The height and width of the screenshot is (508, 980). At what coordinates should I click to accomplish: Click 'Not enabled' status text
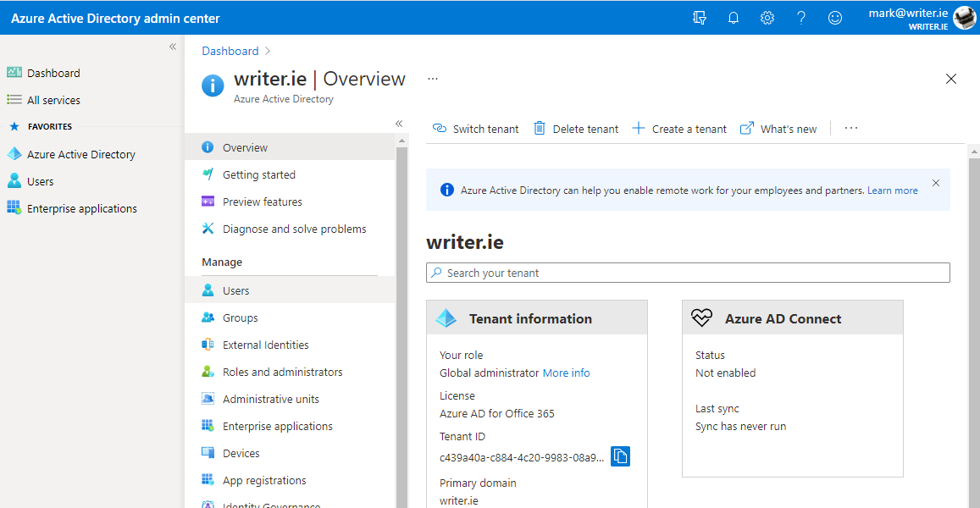pyautogui.click(x=726, y=373)
